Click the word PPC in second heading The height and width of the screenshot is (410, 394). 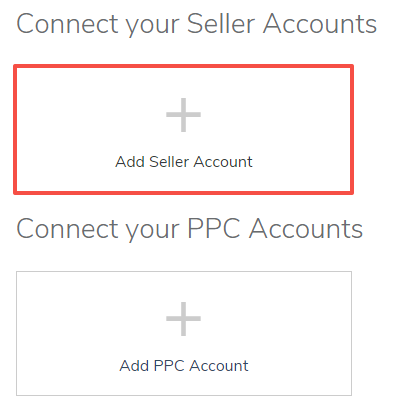[x=214, y=228]
